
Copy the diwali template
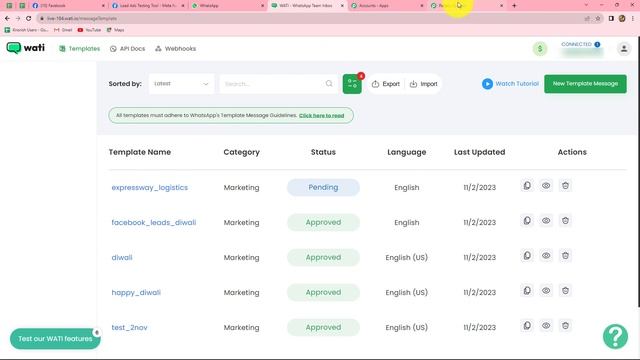(x=527, y=256)
